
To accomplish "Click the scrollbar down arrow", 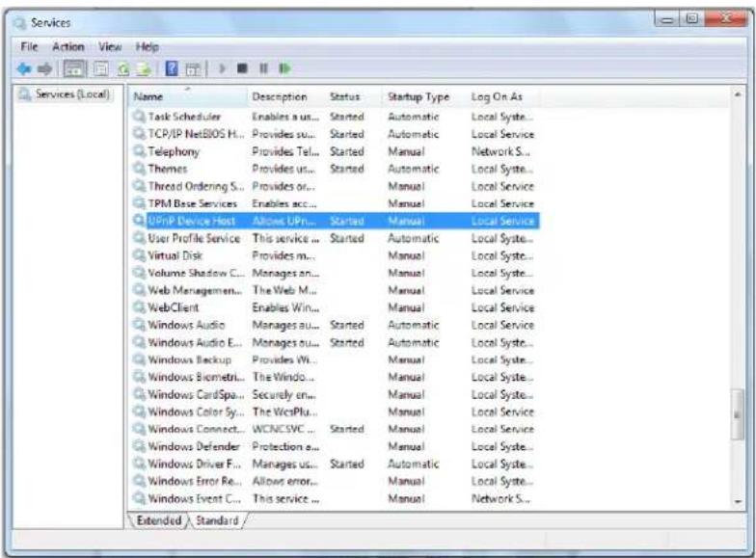I will [x=738, y=502].
